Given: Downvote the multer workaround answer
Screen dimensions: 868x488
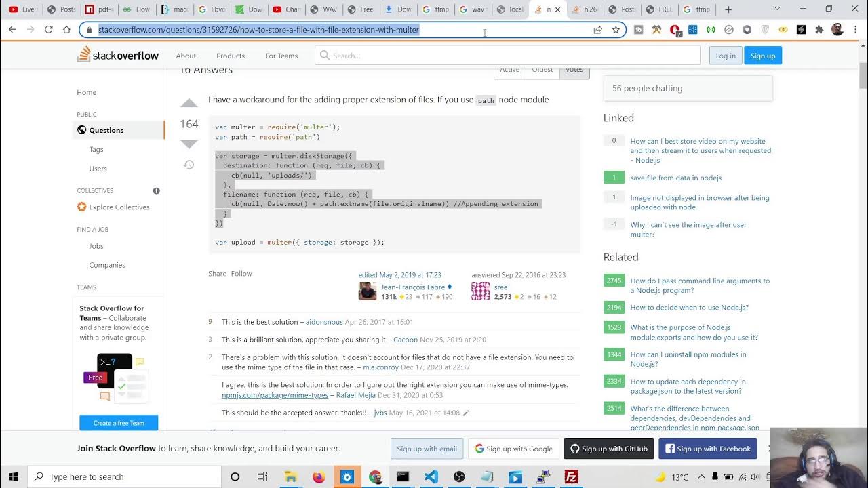Looking at the screenshot, I should pos(189,144).
